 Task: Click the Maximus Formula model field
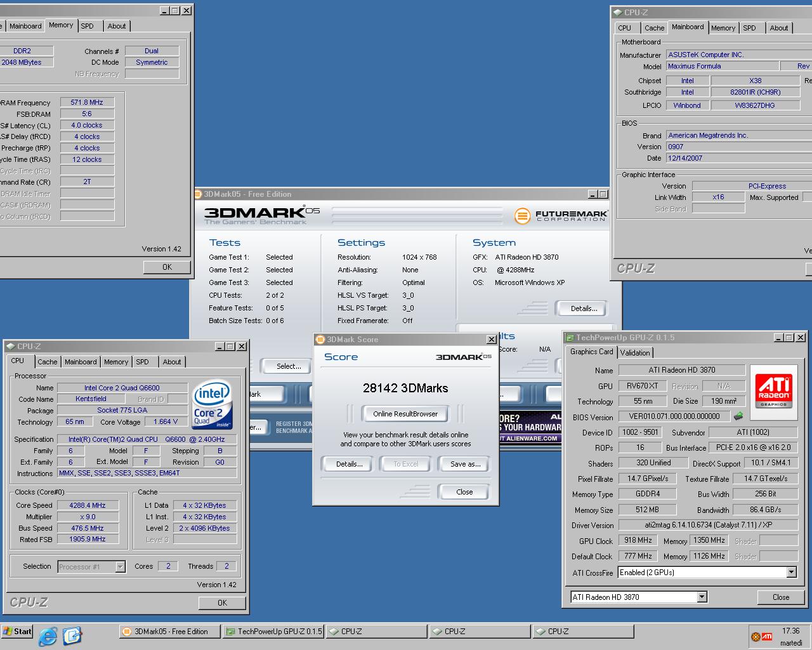click(722, 66)
